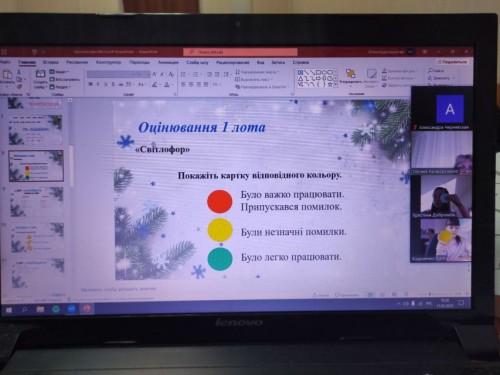The height and width of the screenshot is (375, 500).
Task: Open the Windows Start menu
Action: [9, 310]
